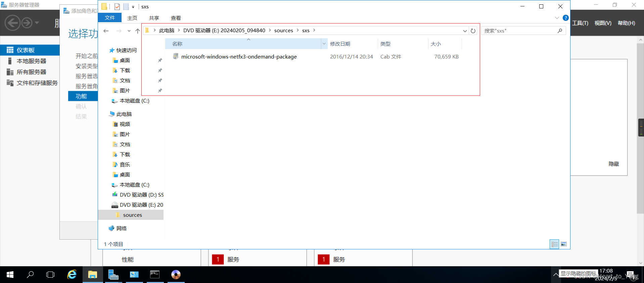This screenshot has width=644, height=283.
Task: Open the 帮助(H) menu in Server Manager
Action: click(x=627, y=23)
